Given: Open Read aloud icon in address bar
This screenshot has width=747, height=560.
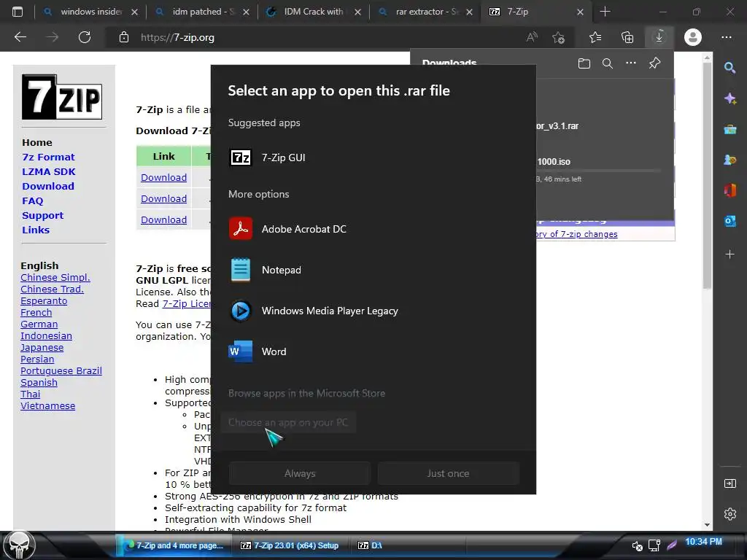Looking at the screenshot, I should click(532, 37).
